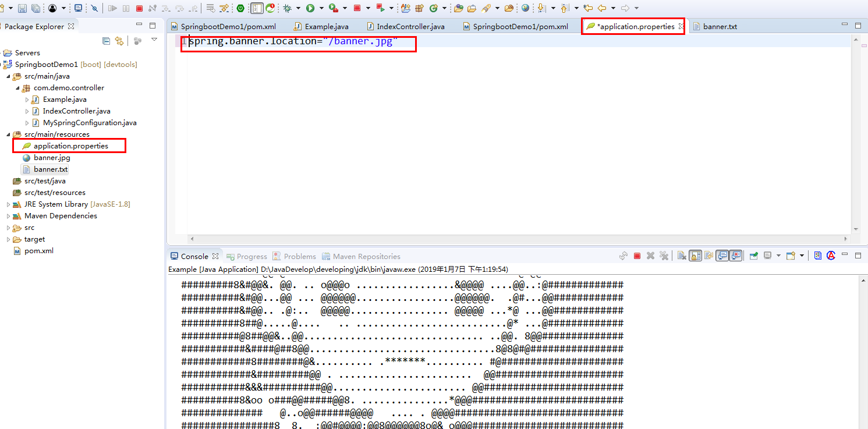Image resolution: width=868 pixels, height=429 pixels.
Task: Click the Last Edit Location arrow icon
Action: pos(588,8)
